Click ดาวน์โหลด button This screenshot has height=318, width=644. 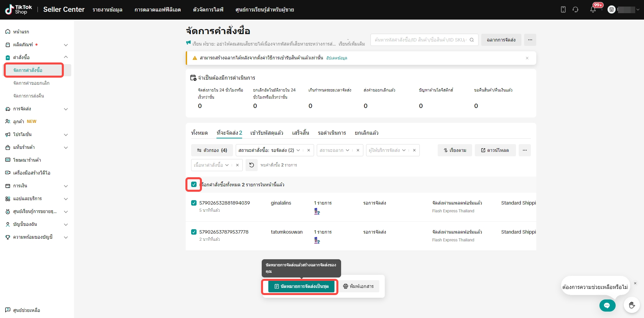coord(495,150)
